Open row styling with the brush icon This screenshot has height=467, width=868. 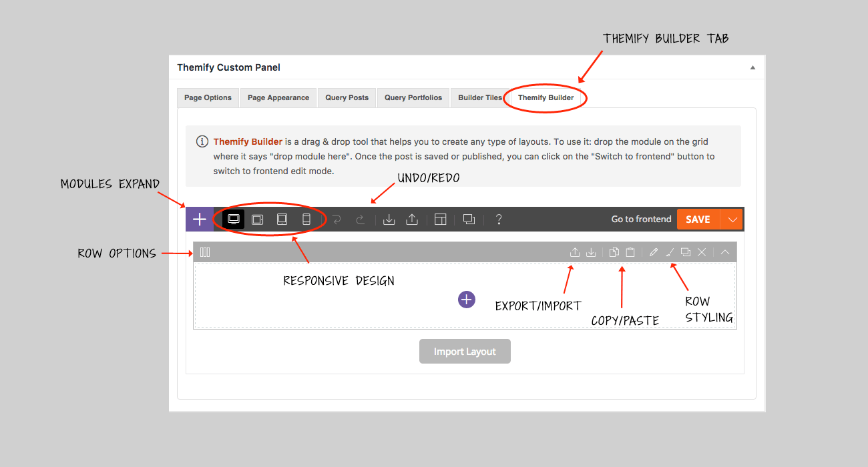click(x=670, y=252)
